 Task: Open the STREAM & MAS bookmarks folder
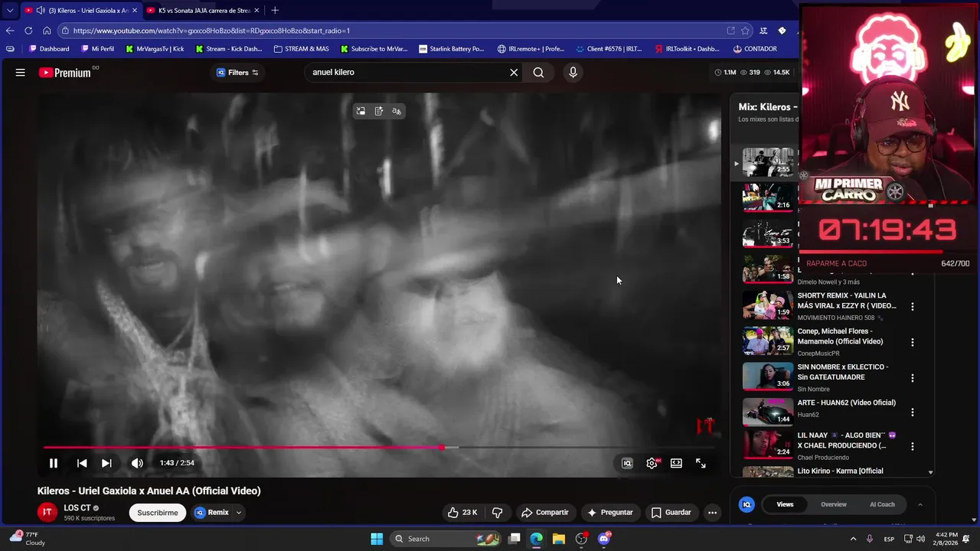click(302, 49)
